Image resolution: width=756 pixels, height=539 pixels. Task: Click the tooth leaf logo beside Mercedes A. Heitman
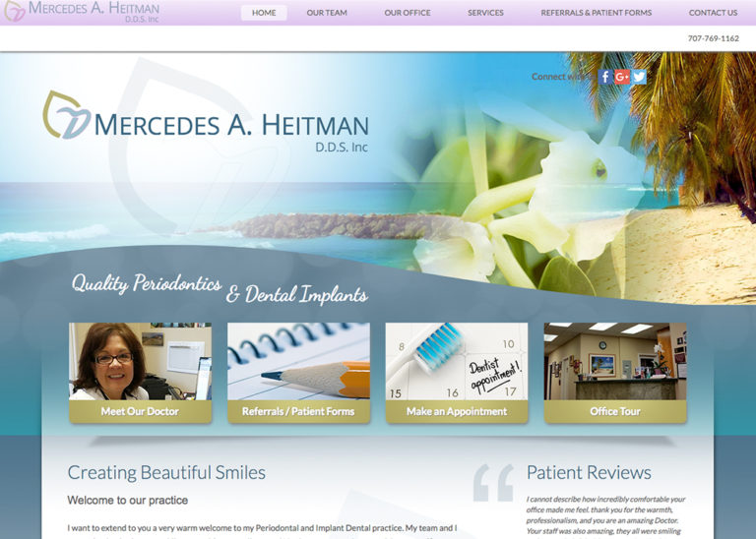point(67,115)
